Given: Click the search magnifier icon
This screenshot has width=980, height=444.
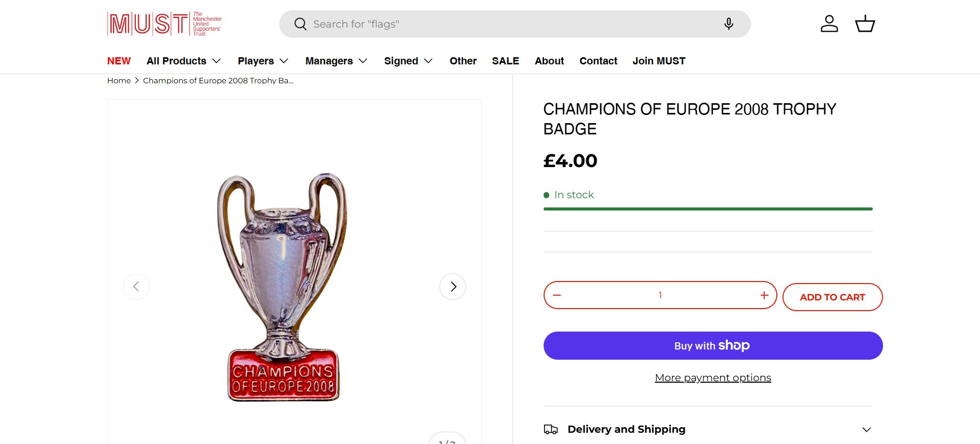Looking at the screenshot, I should click(x=301, y=24).
